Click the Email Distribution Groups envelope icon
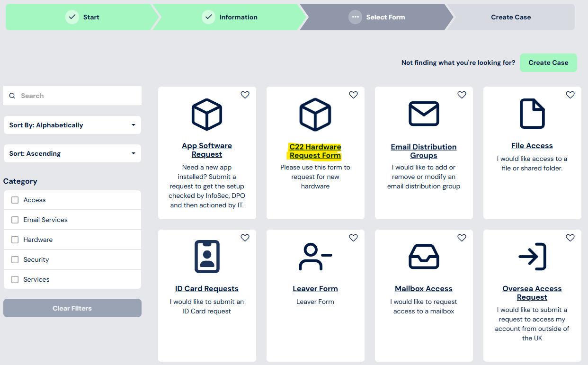588x365 pixels. pos(424,114)
